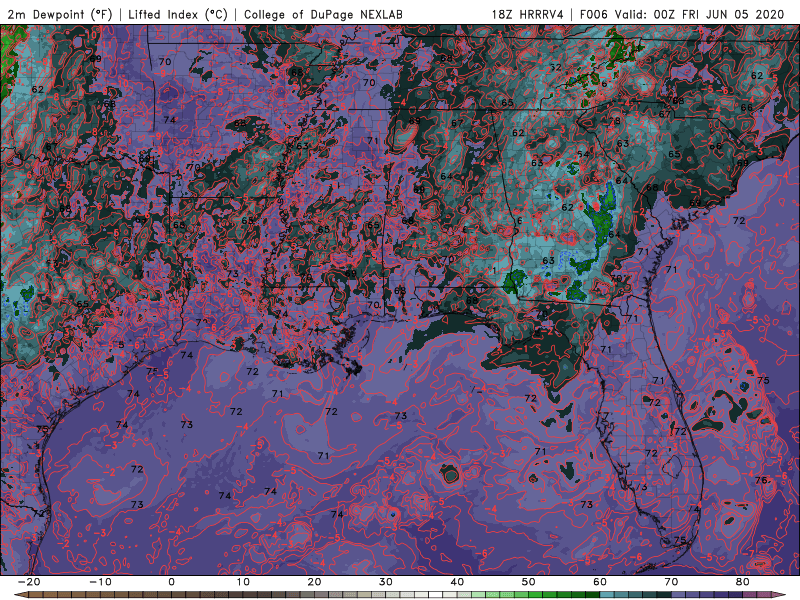Click the 20 label on the color scale
This screenshot has width=800, height=600.
point(314,582)
